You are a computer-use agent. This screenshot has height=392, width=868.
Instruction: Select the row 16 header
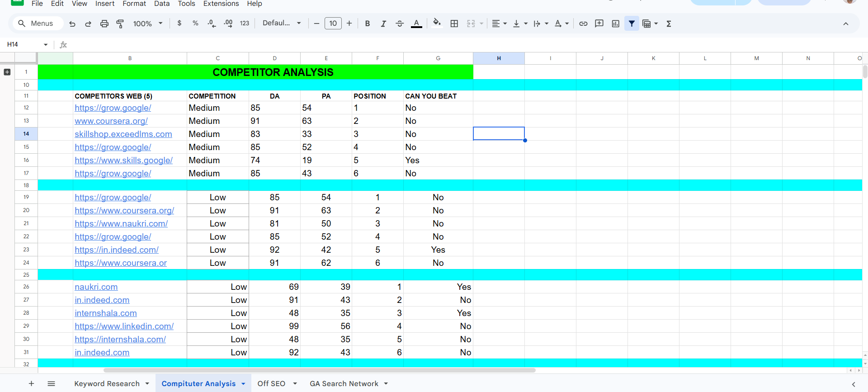click(x=26, y=160)
